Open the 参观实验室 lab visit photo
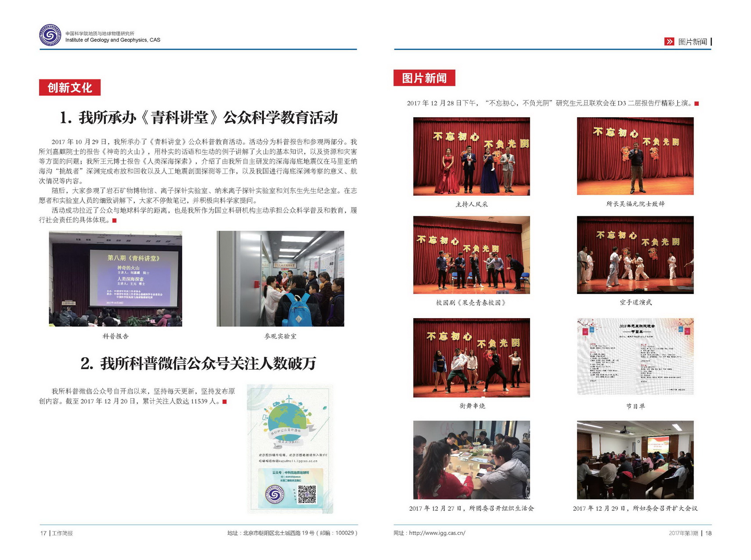The image size is (751, 560). pos(280,279)
